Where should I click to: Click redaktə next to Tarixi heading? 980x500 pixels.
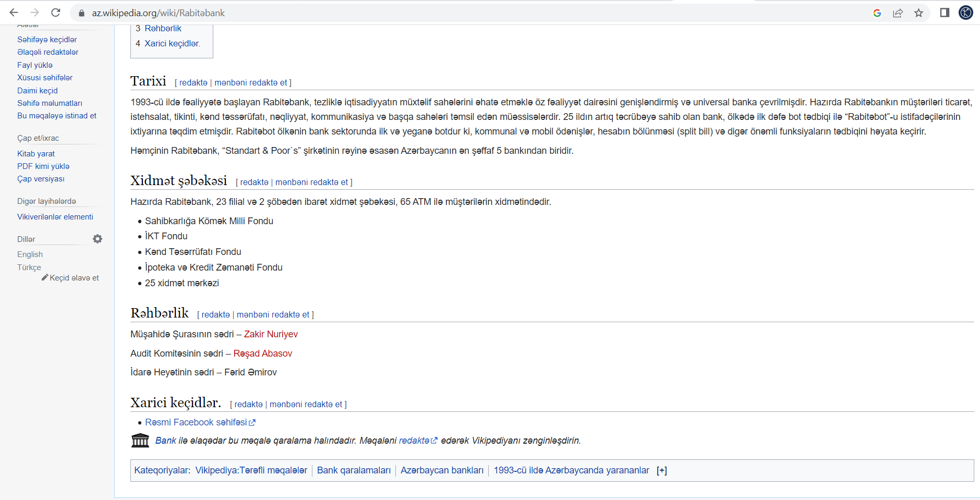click(193, 82)
